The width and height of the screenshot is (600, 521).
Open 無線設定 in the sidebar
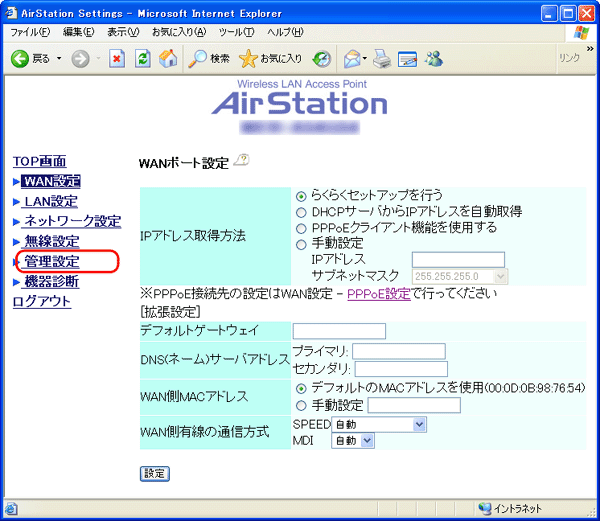tap(52, 241)
